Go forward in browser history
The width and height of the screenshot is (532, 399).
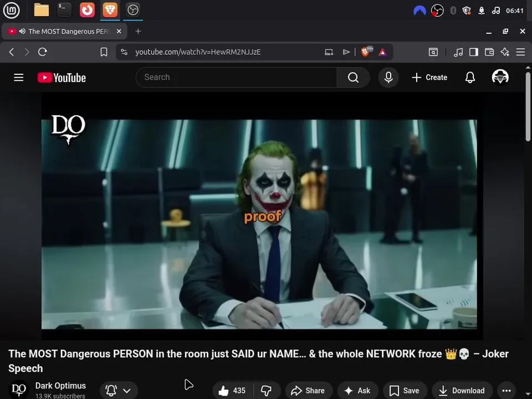tap(27, 52)
